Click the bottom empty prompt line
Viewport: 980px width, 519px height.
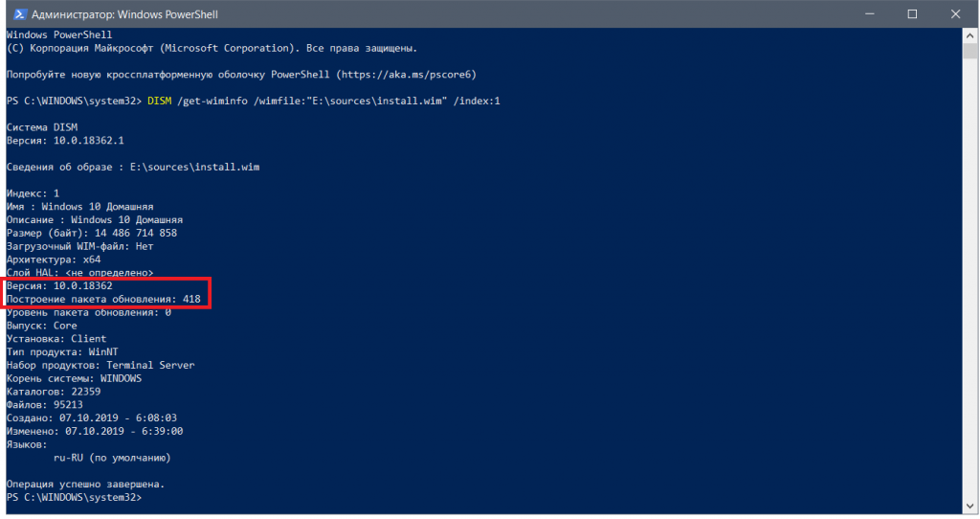tap(74, 498)
